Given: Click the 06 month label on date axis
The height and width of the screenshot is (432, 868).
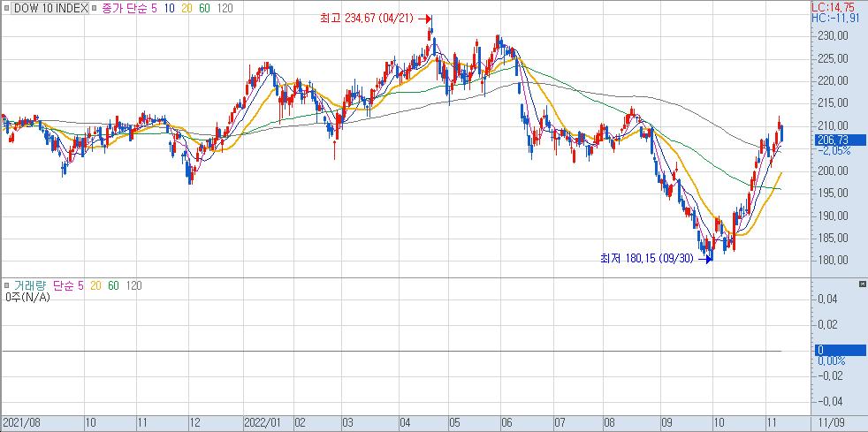Looking at the screenshot, I should [506, 422].
